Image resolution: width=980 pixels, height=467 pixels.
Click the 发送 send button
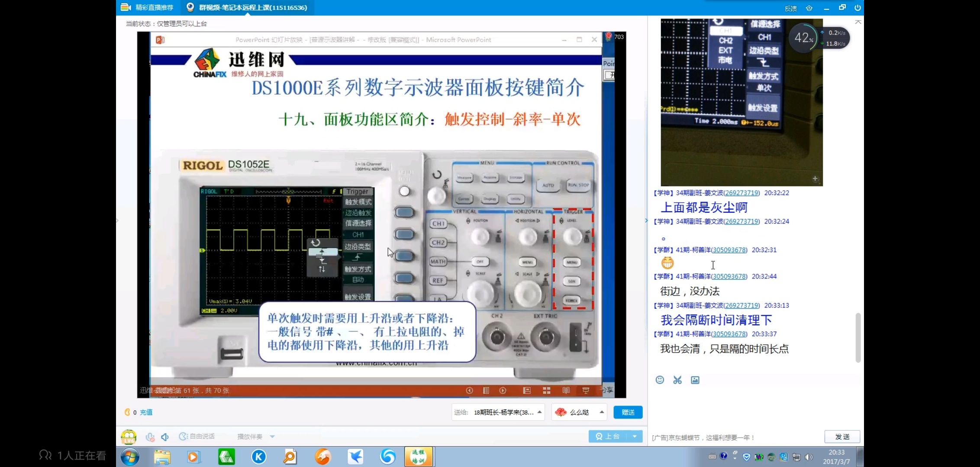coord(842,437)
